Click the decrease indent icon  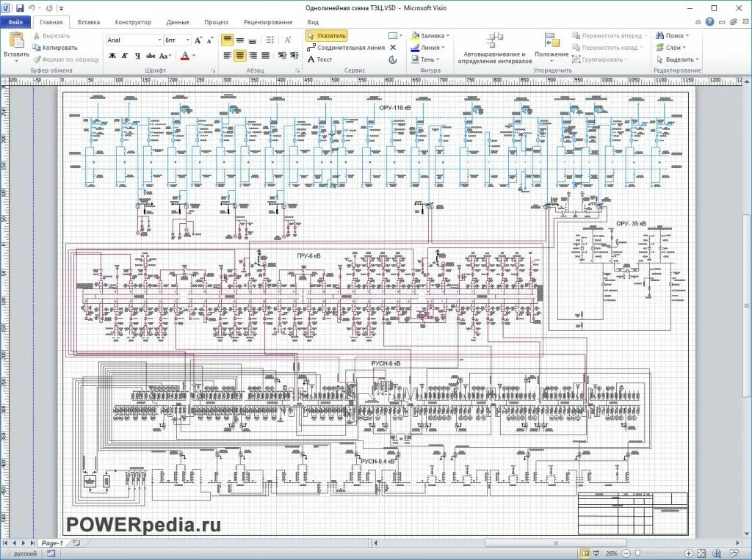[x=282, y=56]
